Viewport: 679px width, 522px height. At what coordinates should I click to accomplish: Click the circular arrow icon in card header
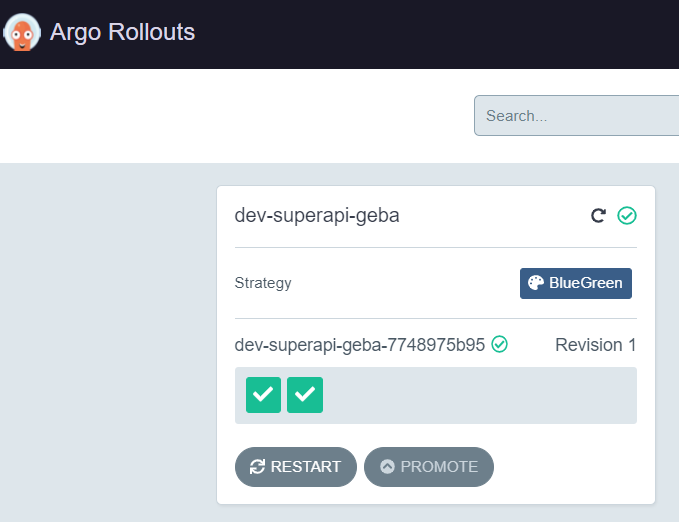click(598, 215)
